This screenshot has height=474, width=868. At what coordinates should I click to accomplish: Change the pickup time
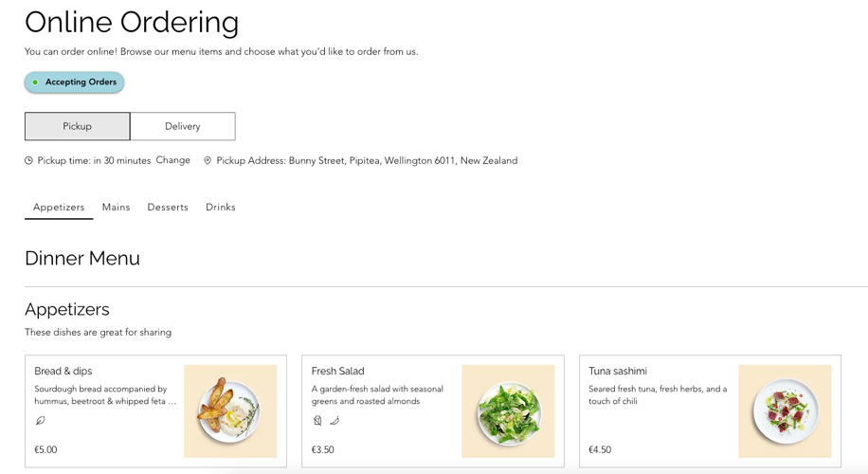tap(172, 160)
